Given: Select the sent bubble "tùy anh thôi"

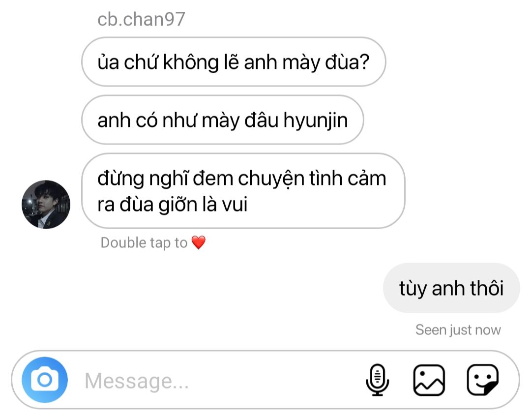Looking at the screenshot, I should tap(451, 288).
